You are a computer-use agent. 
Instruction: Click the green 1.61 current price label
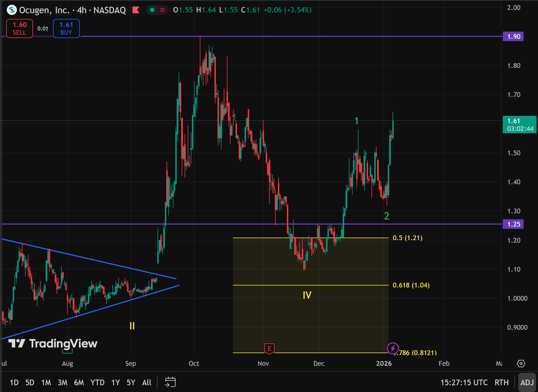(x=514, y=120)
